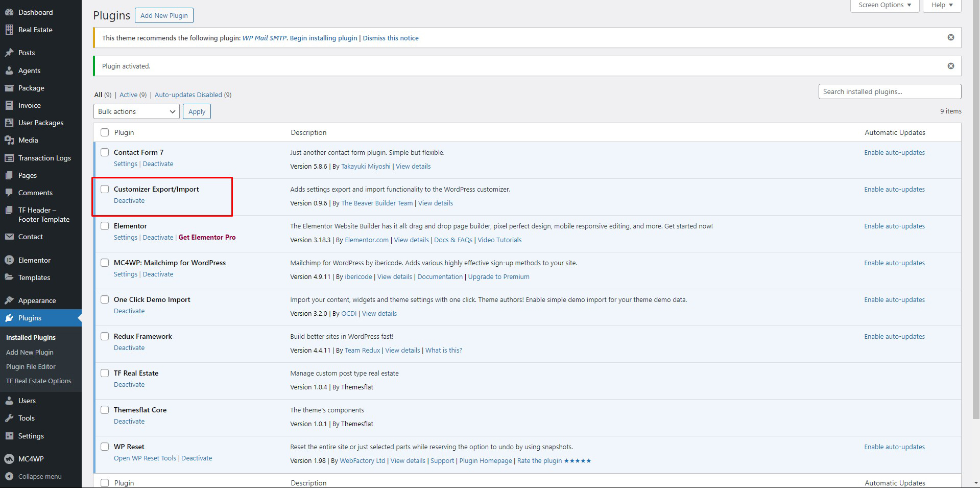Open Upgrade to Premium link for MC4WP
The width and height of the screenshot is (980, 488).
point(498,276)
